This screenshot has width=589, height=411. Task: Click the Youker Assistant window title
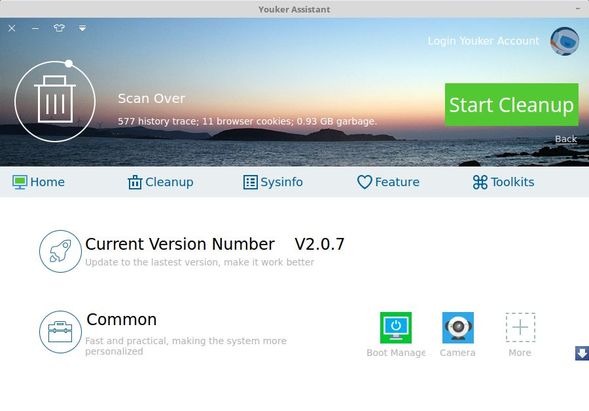click(x=294, y=9)
